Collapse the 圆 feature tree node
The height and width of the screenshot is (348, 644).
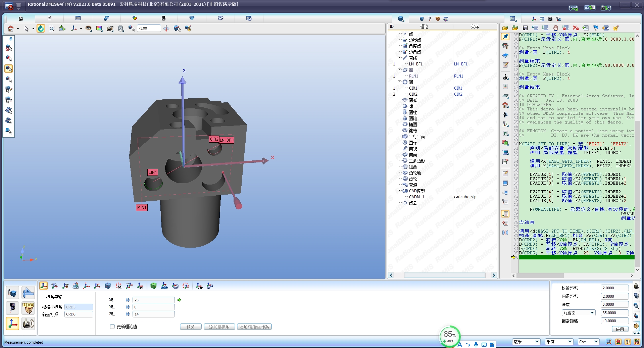400,82
